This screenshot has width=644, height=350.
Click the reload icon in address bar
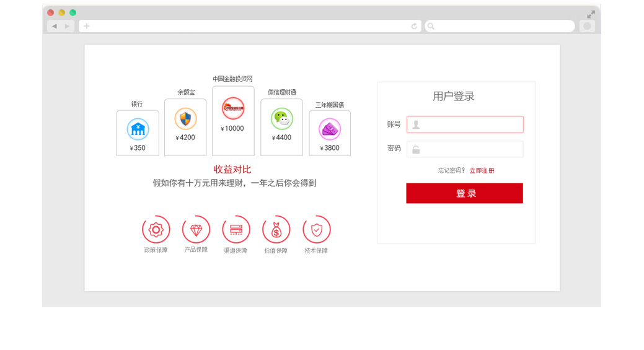pyautogui.click(x=414, y=26)
